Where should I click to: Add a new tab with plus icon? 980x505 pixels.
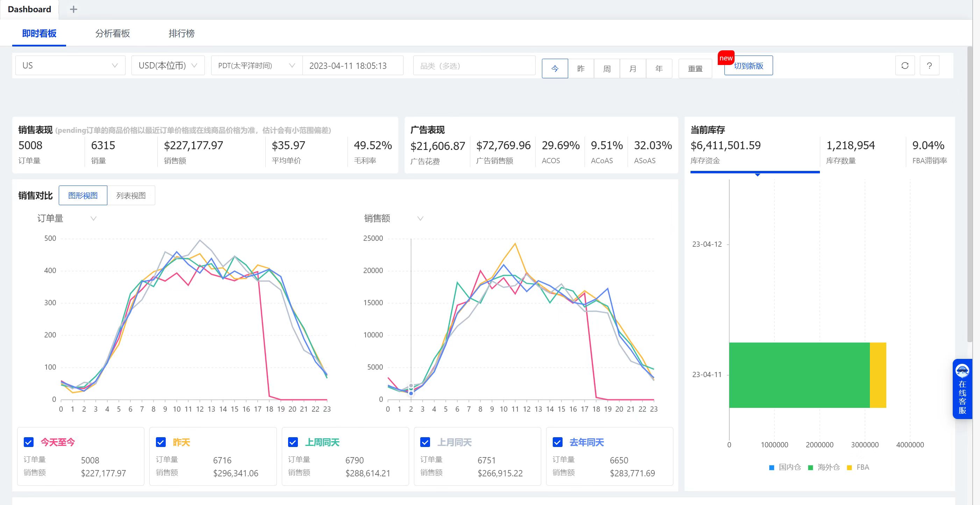click(x=73, y=9)
